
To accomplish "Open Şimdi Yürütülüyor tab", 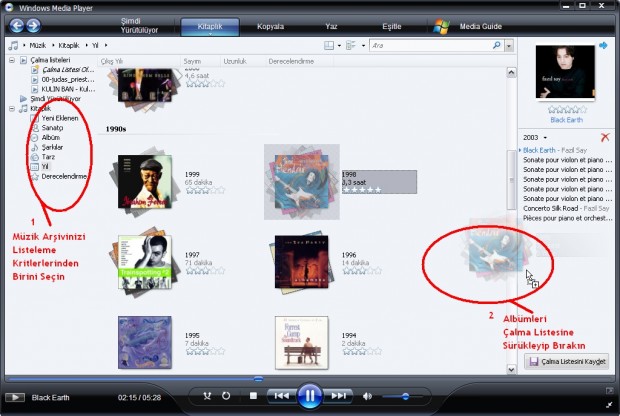I will tap(139, 26).
